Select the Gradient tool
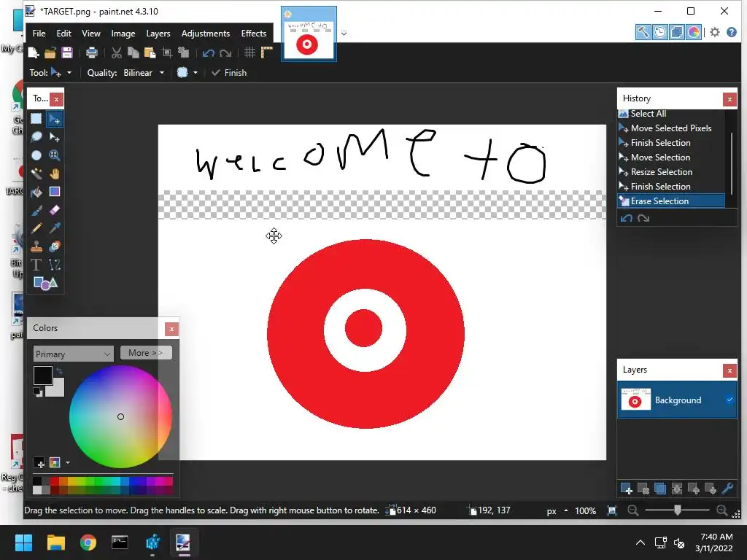This screenshot has width=747, height=560. coord(54,192)
